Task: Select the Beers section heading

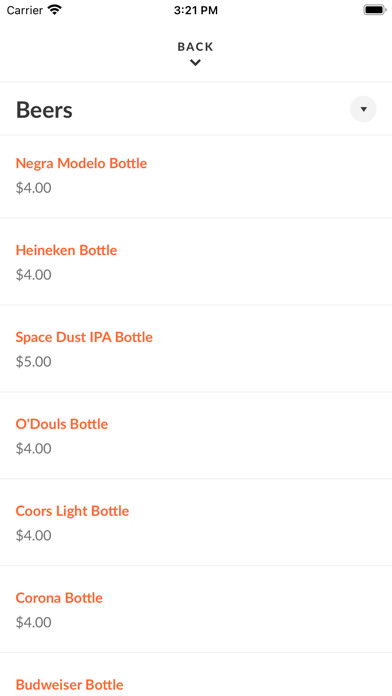Action: pyautogui.click(x=44, y=110)
